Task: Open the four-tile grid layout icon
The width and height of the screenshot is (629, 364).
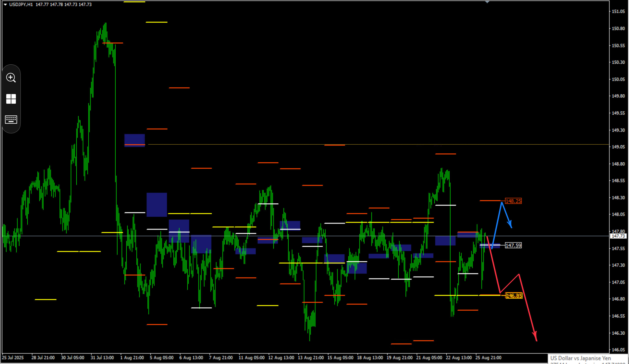Action: click(x=11, y=99)
